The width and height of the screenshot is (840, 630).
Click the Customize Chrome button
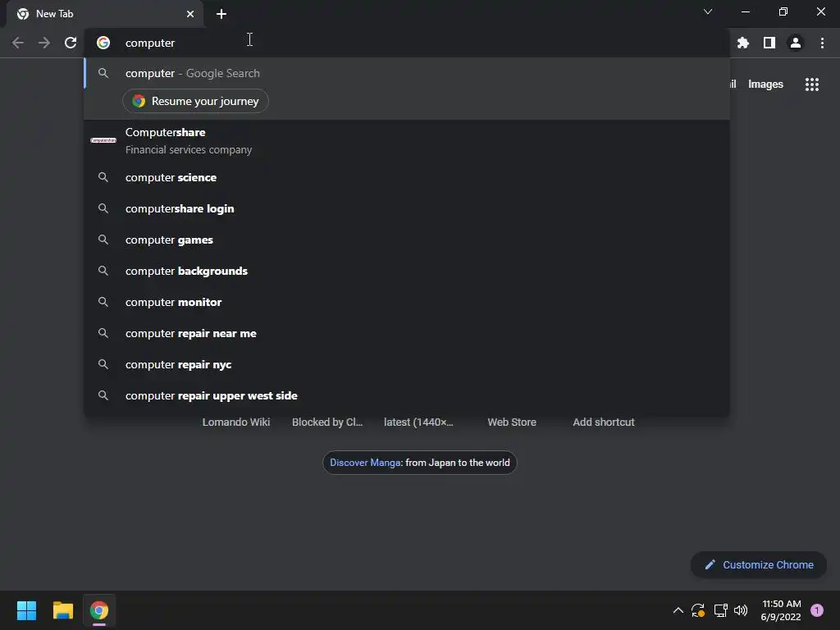(759, 564)
